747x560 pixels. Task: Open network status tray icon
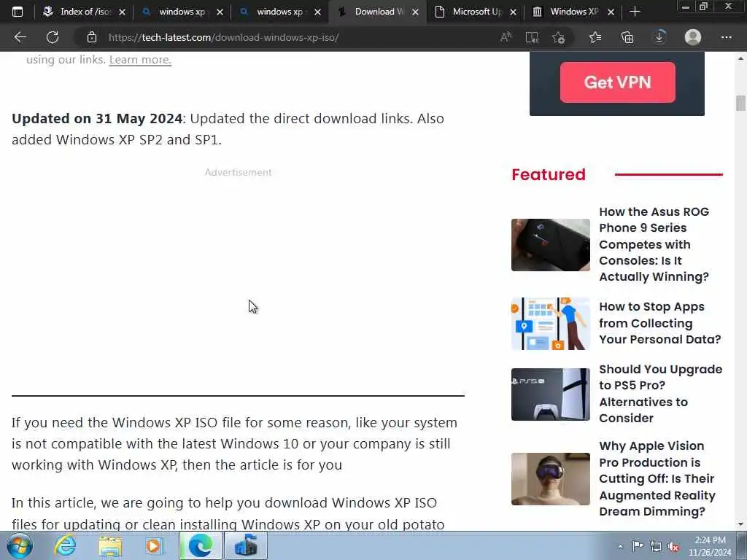[x=656, y=546]
